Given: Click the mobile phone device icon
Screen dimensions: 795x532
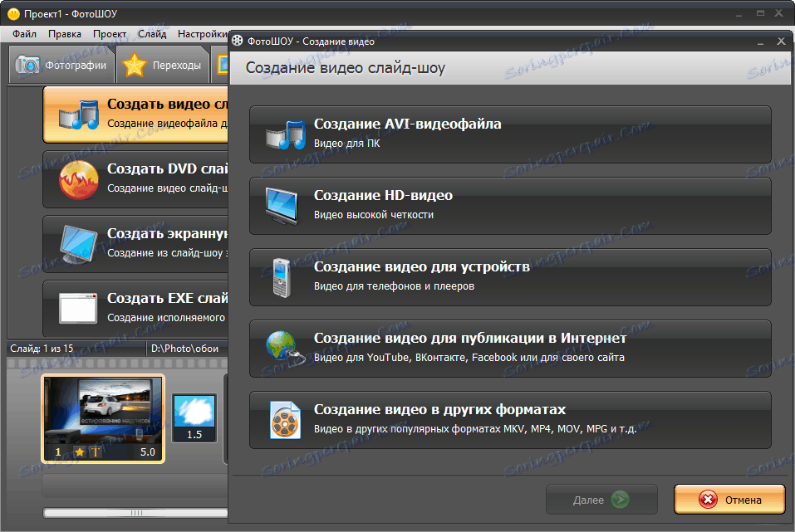Looking at the screenshot, I should (x=282, y=277).
